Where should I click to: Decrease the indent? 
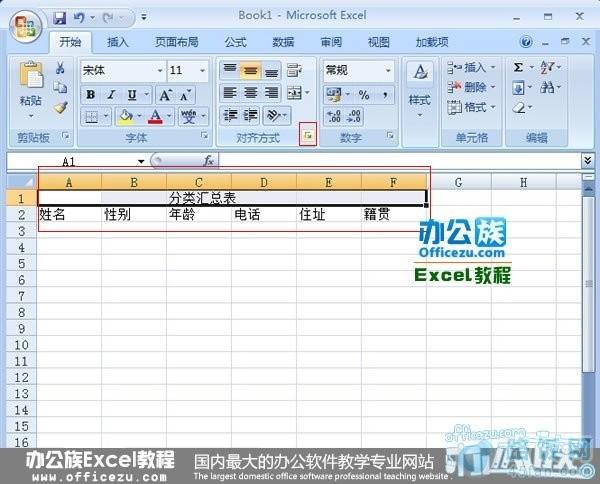230,116
